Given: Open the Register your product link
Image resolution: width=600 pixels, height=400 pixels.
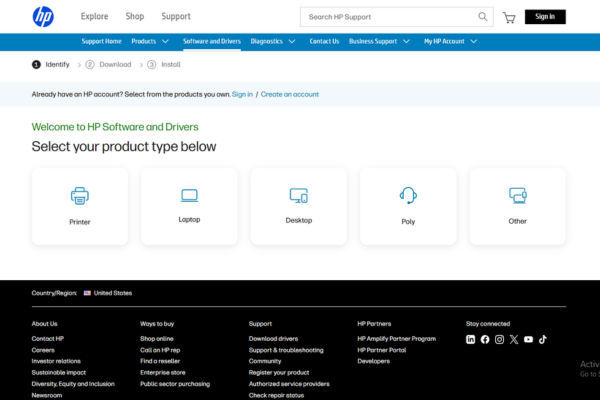Looking at the screenshot, I should 279,373.
